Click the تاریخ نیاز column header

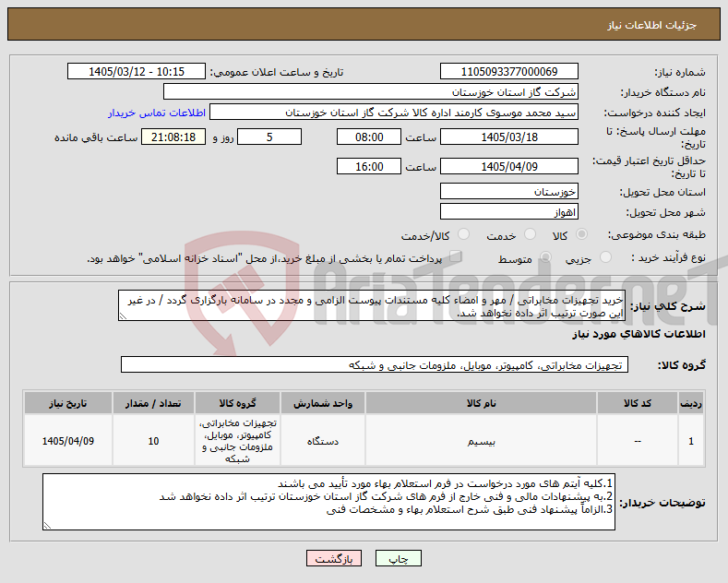[67, 403]
